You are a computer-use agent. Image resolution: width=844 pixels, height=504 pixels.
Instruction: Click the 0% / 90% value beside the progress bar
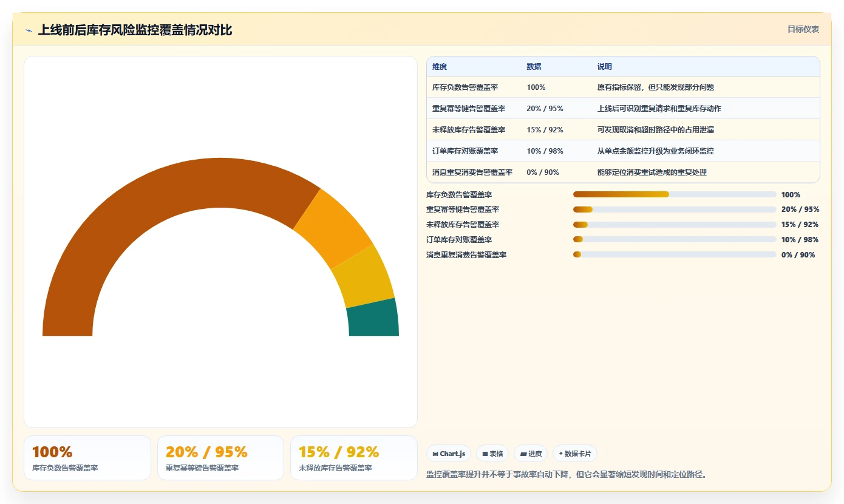(x=798, y=255)
